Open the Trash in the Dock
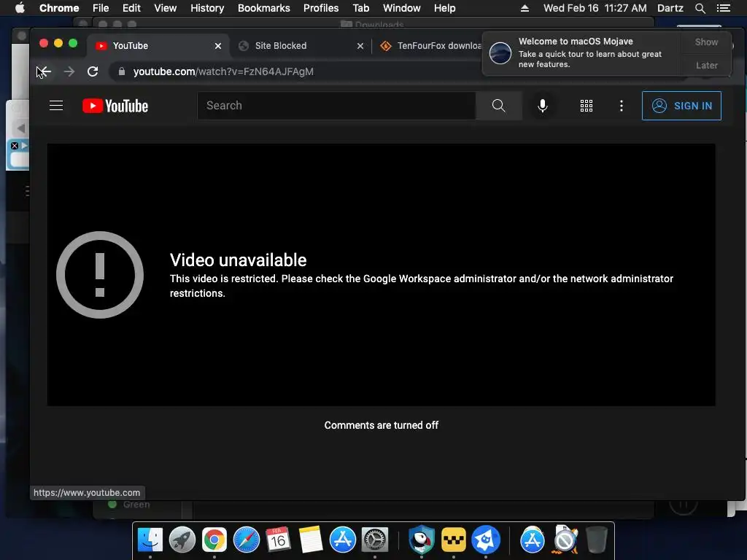 click(597, 540)
